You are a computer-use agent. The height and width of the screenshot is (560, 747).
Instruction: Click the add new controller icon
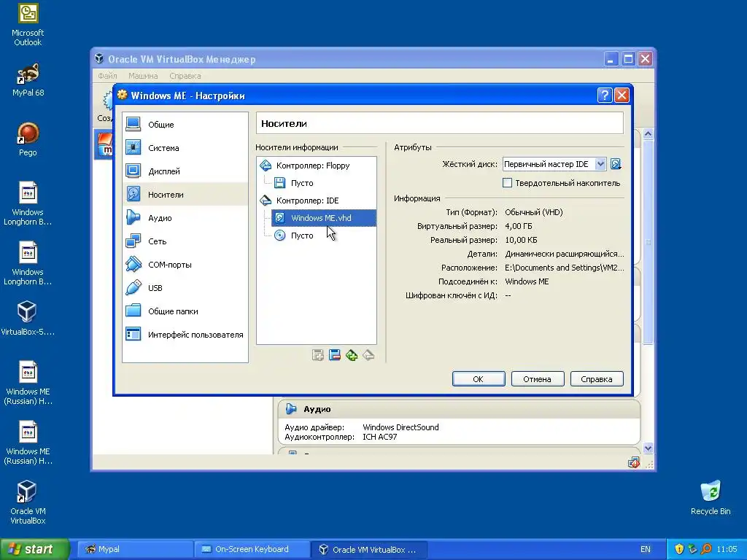point(318,355)
